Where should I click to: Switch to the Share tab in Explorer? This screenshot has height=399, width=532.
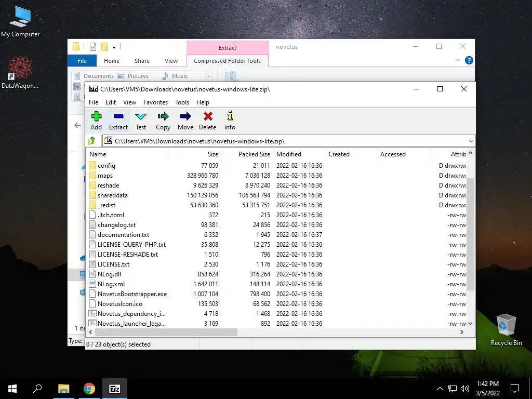142,61
